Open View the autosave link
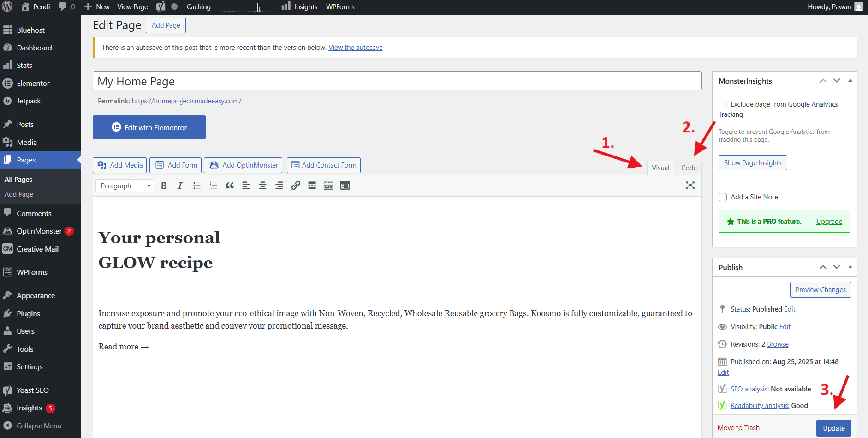The height and width of the screenshot is (438, 868). [x=355, y=47]
